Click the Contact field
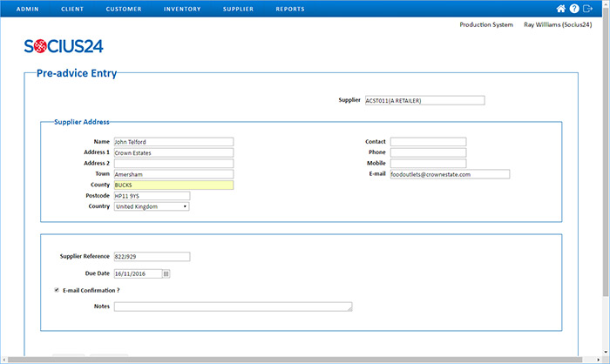Viewport: 610px width, 364px height. click(429, 142)
